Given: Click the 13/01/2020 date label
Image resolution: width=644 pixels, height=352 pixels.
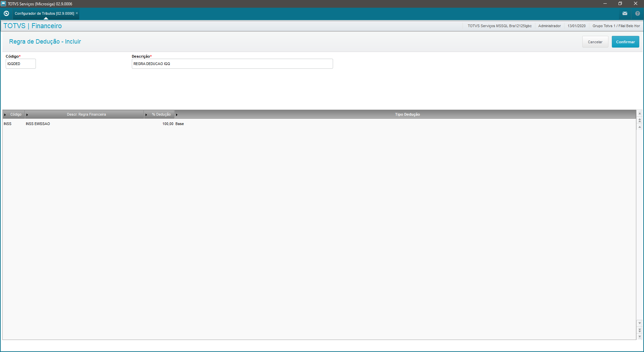Looking at the screenshot, I should (577, 26).
